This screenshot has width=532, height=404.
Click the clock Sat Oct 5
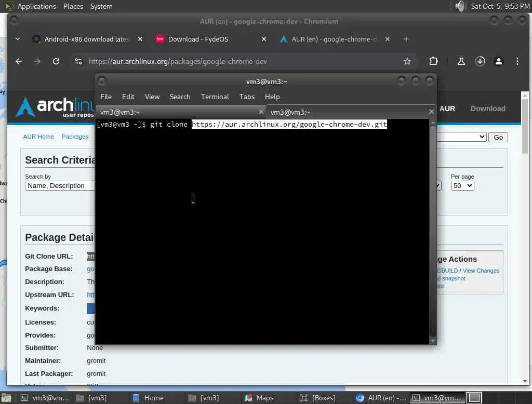[x=500, y=6]
